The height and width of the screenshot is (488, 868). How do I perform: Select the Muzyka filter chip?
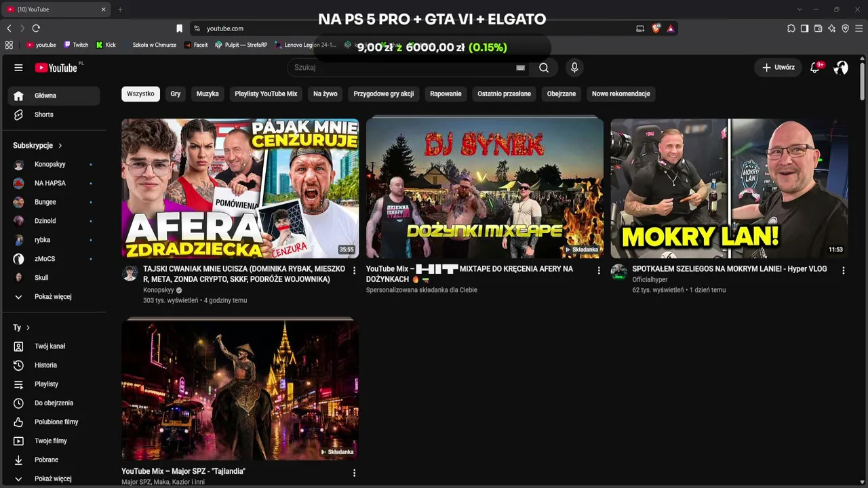tap(208, 94)
